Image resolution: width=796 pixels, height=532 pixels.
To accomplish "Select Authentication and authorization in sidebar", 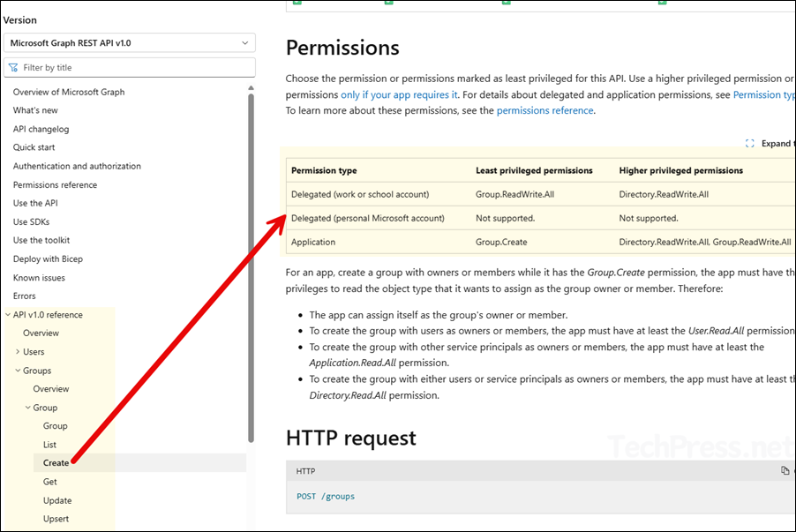I will [x=77, y=166].
